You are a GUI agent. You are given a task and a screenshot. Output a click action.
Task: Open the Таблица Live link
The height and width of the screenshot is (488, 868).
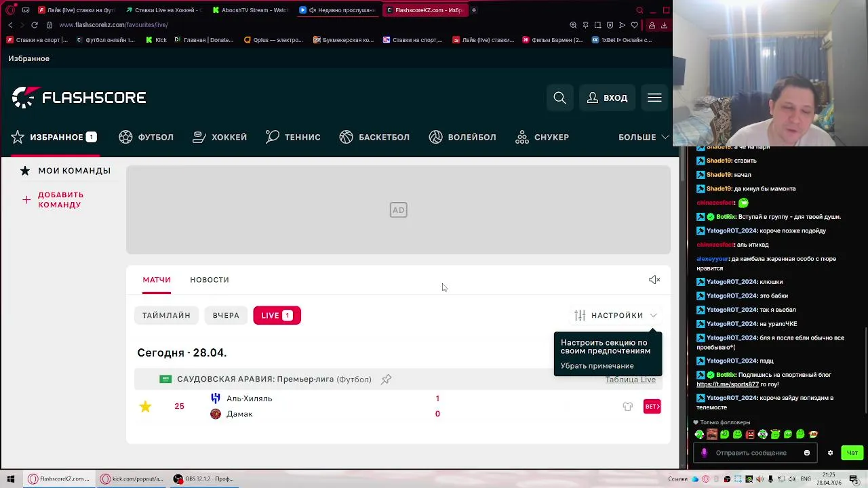click(630, 380)
